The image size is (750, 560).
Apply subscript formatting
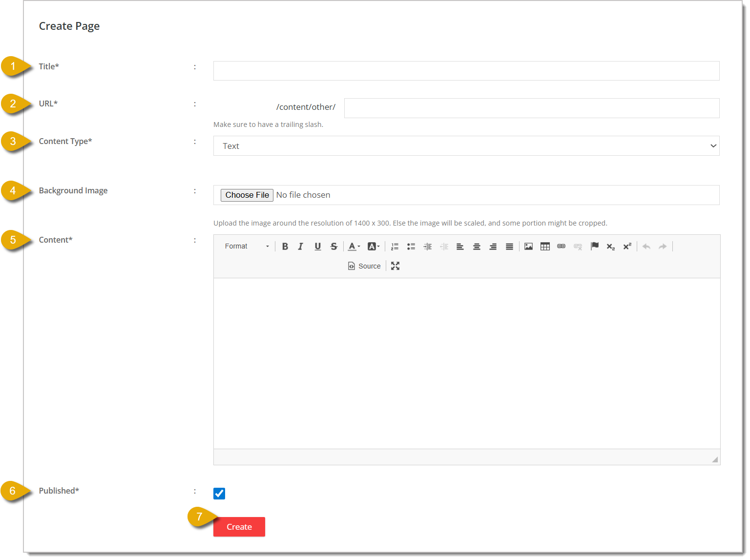click(611, 247)
